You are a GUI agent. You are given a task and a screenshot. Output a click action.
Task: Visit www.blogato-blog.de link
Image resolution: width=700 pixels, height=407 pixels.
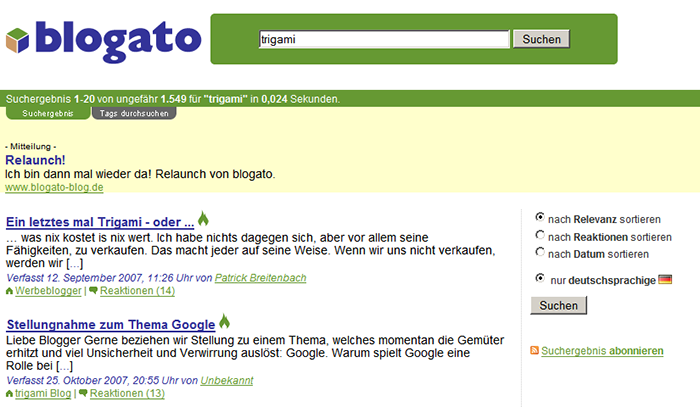tap(54, 187)
